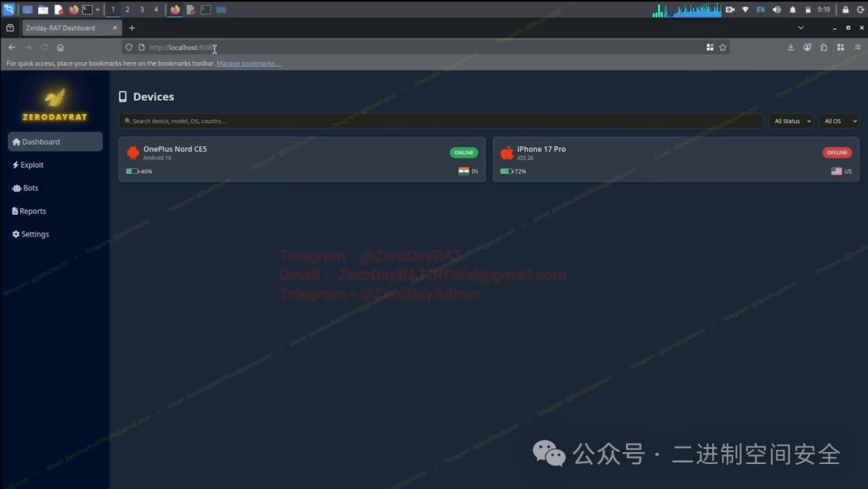Launch the Firefox launcher left of the terminal icon
This screenshot has width=868, height=489.
73,10
